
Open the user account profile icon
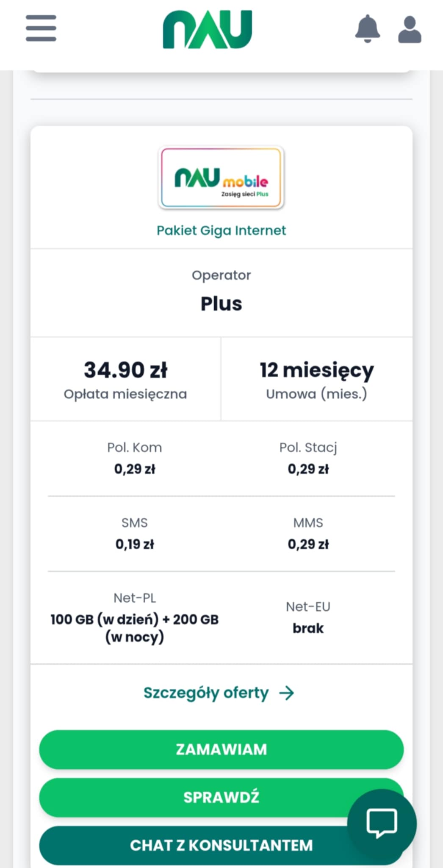point(409,30)
